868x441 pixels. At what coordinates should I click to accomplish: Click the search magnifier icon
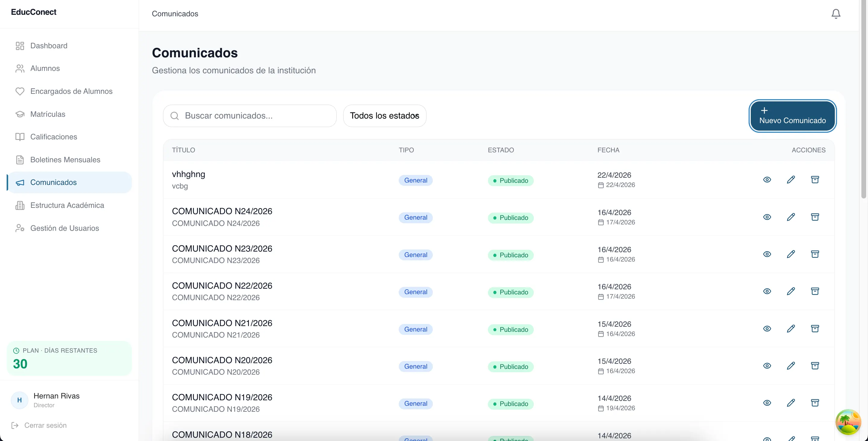[x=175, y=116]
